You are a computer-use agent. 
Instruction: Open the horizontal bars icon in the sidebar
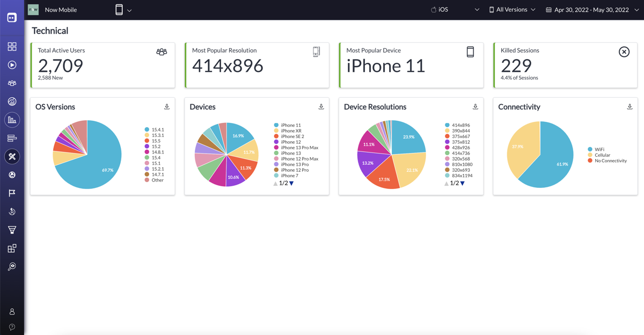click(12, 139)
